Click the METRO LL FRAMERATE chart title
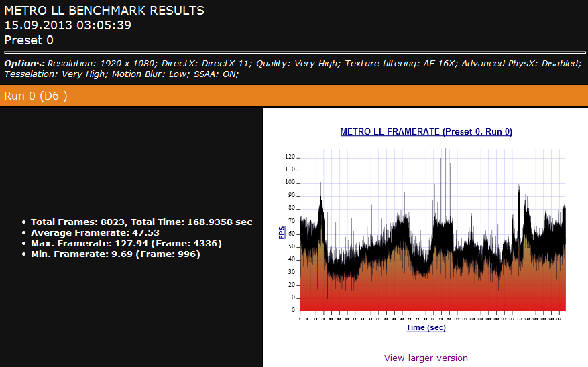 426,131
